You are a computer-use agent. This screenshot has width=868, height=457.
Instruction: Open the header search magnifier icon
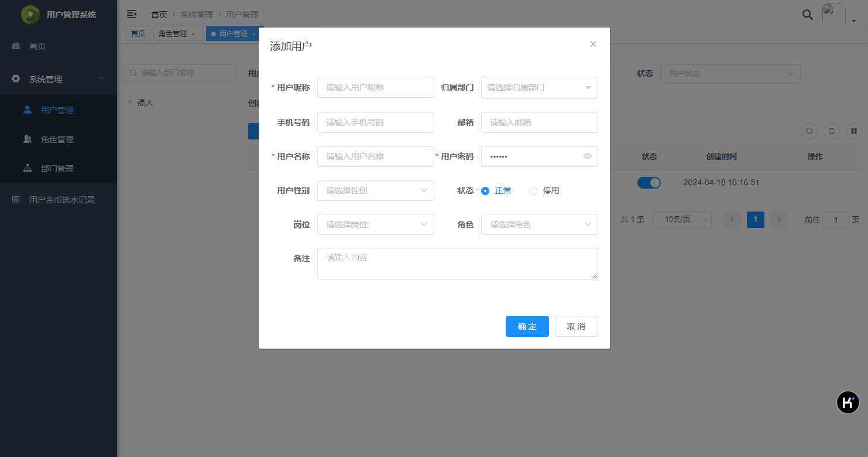[x=808, y=15]
